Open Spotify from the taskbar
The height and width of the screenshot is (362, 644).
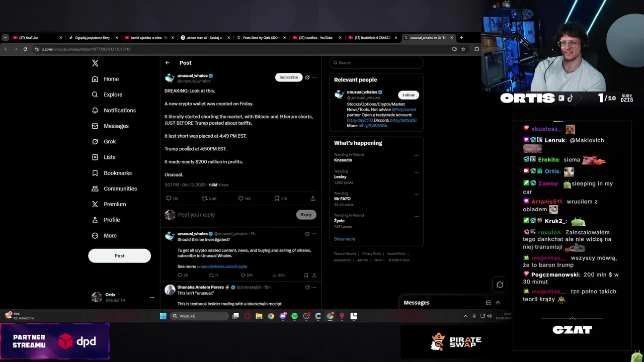(294, 316)
